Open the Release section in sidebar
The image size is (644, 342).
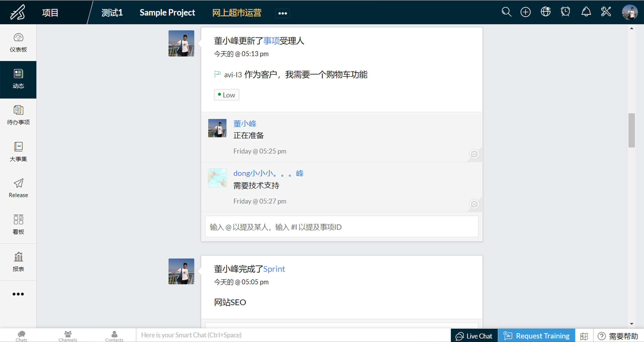point(18,188)
